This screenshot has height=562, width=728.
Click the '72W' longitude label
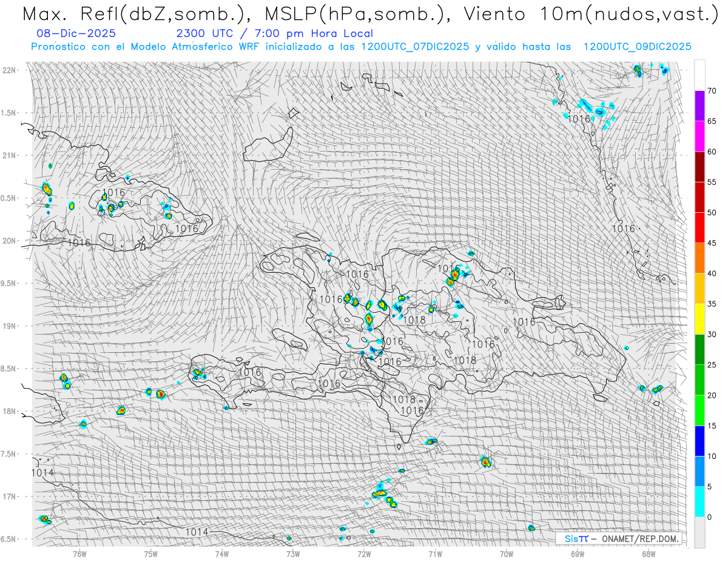point(364,554)
